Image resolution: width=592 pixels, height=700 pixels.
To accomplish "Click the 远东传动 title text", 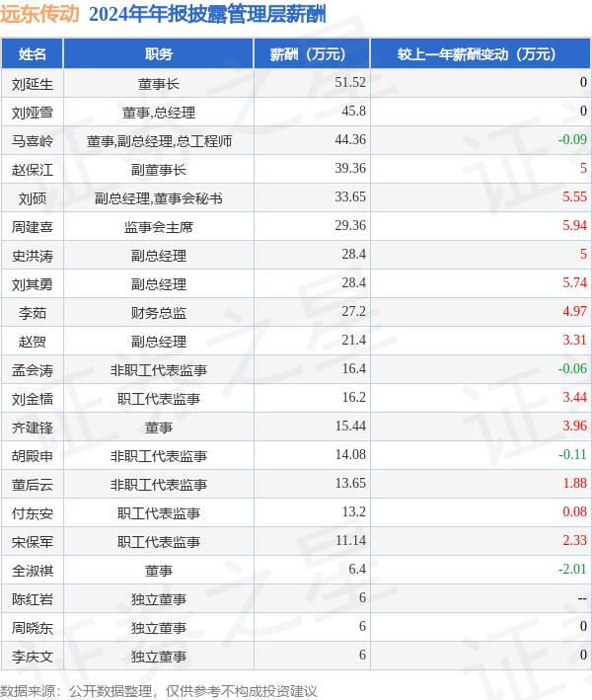I will click(x=39, y=14).
